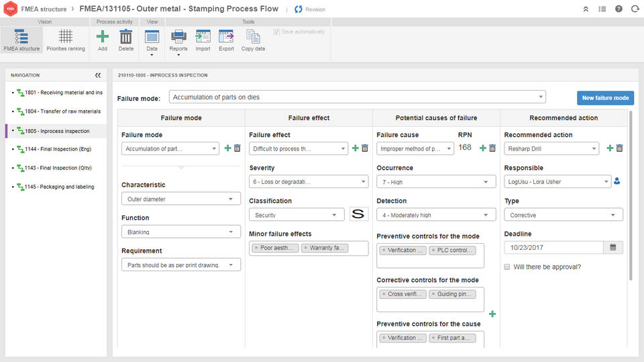Click the Delete process activity icon
This screenshot has width=644, height=362.
click(x=126, y=40)
